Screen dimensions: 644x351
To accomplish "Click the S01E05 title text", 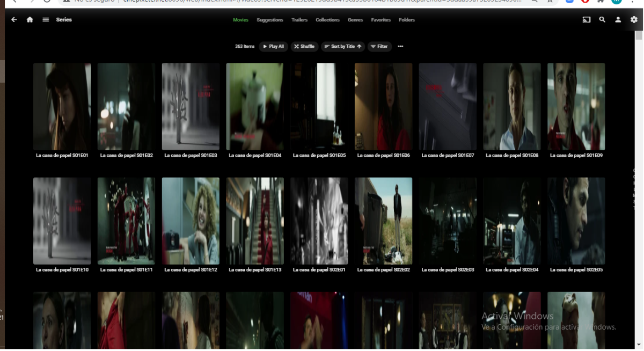I will pos(319,156).
